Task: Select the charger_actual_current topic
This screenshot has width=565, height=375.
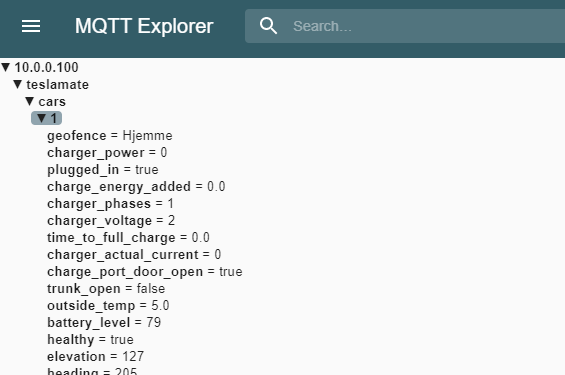Action: (x=134, y=254)
